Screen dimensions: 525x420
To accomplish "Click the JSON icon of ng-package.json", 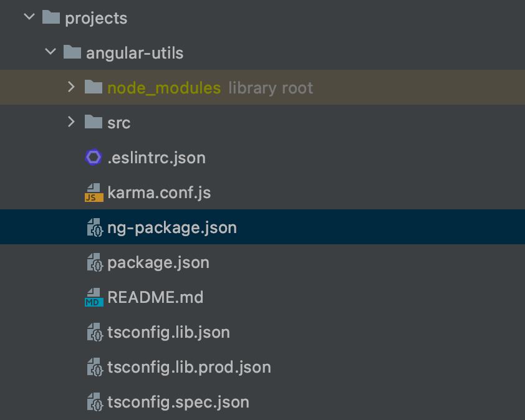I will point(95,227).
